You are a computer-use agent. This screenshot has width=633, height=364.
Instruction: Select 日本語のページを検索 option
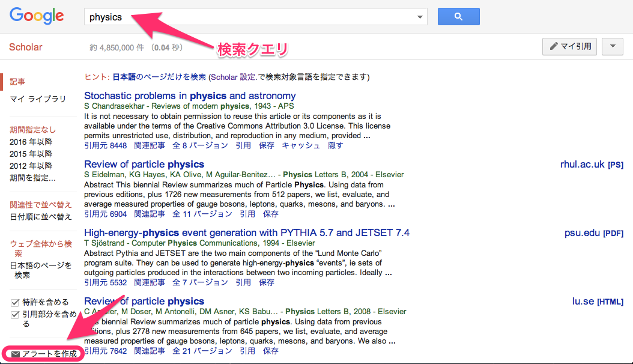[x=41, y=270]
